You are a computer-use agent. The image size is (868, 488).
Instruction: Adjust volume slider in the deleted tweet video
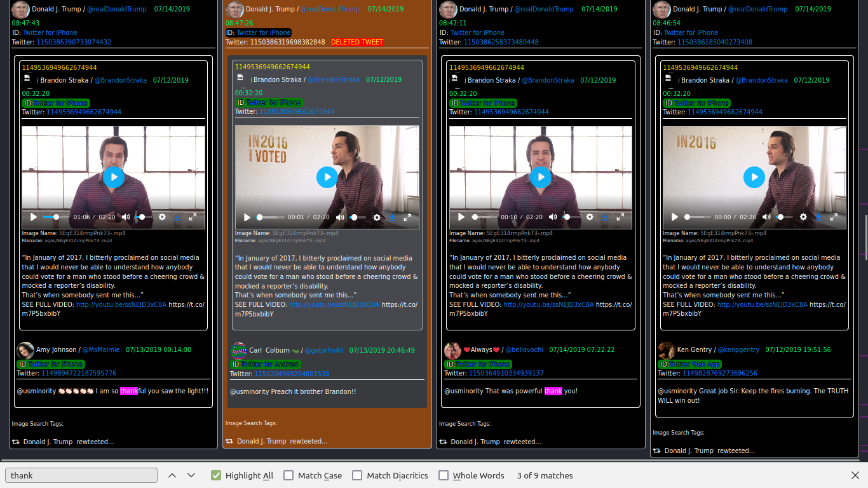coord(357,217)
